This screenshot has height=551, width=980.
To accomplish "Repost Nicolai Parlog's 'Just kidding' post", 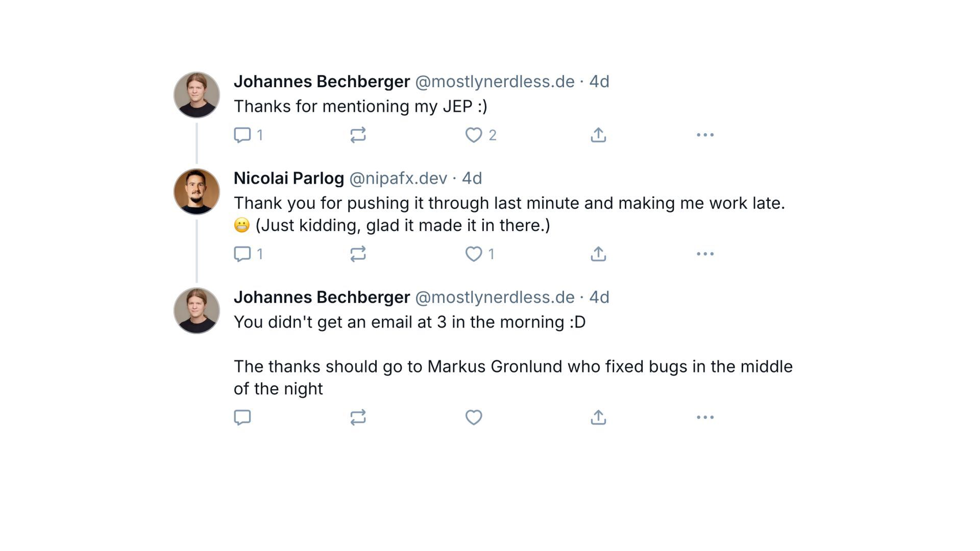I will 358,254.
